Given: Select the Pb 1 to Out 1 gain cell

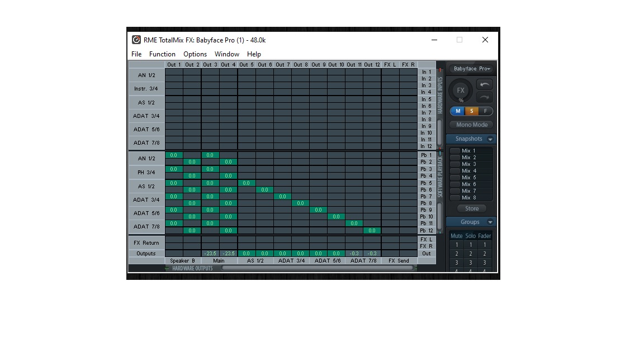Looking at the screenshot, I should click(174, 155).
